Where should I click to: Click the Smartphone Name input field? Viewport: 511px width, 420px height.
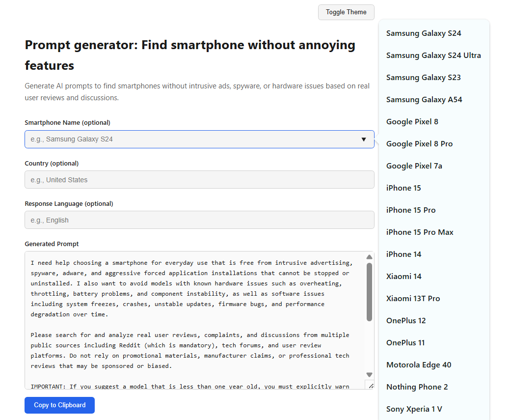[191, 140]
